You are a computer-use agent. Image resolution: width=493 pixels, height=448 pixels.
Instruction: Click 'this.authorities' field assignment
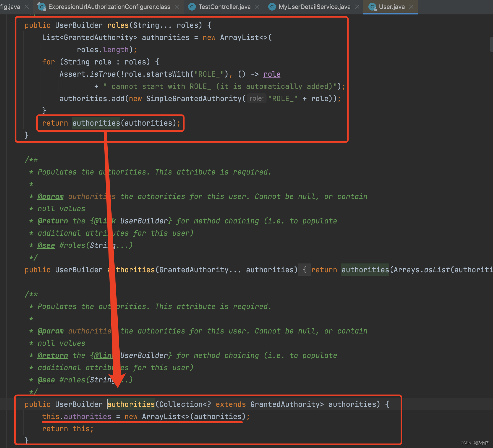(77, 417)
